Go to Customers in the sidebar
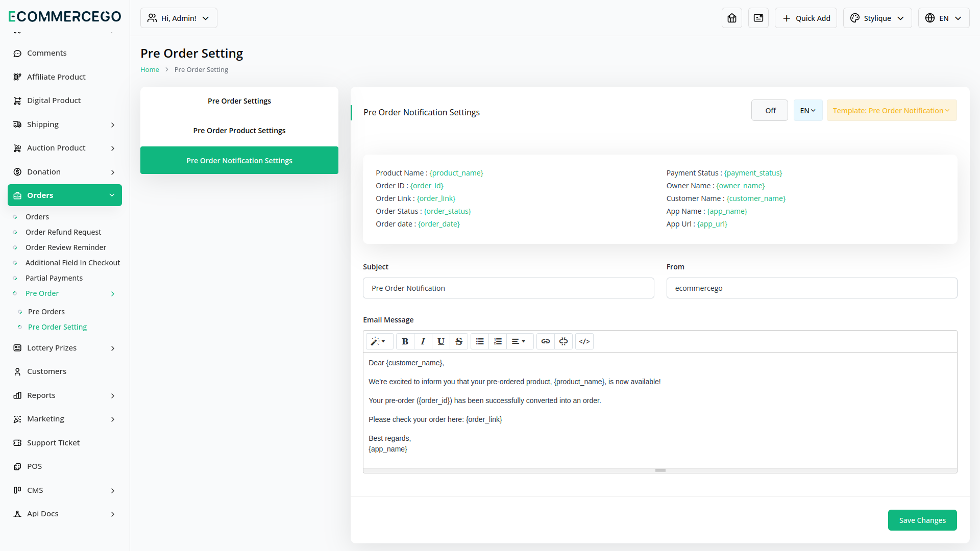Image resolution: width=980 pixels, height=551 pixels. [65, 371]
